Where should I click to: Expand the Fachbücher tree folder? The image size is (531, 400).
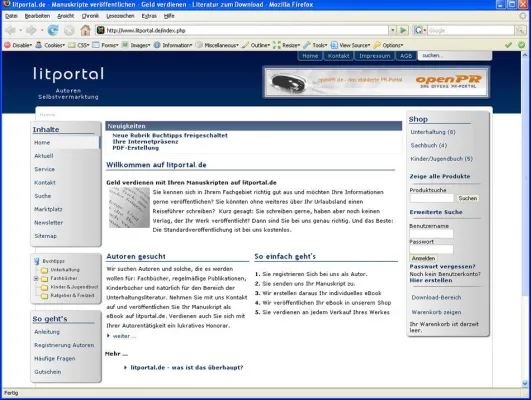[36, 279]
